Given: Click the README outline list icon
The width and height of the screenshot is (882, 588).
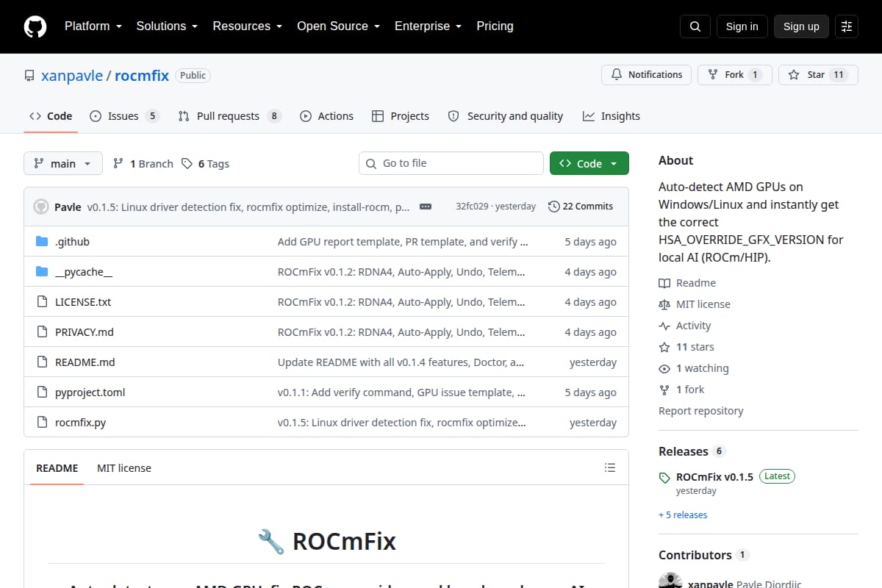Looking at the screenshot, I should (609, 467).
